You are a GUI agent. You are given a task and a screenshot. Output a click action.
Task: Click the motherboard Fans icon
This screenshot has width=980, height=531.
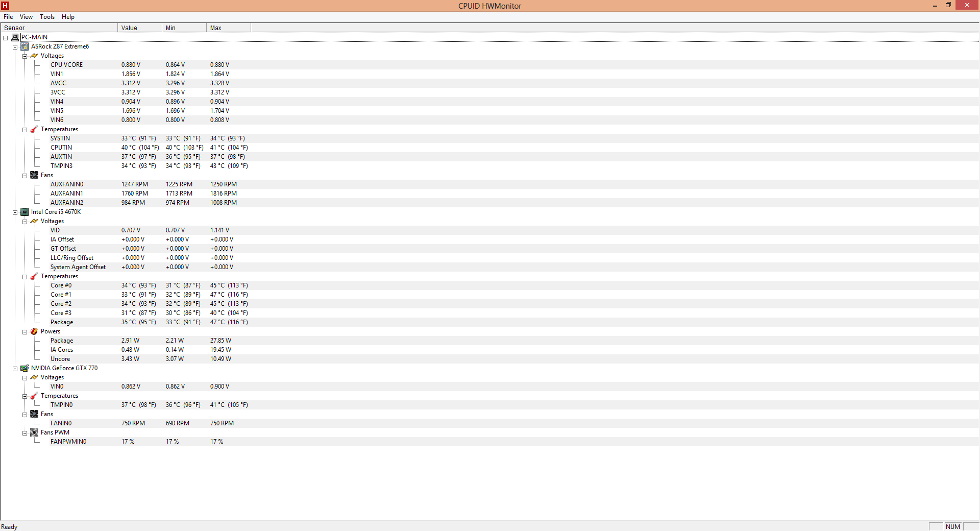(34, 175)
